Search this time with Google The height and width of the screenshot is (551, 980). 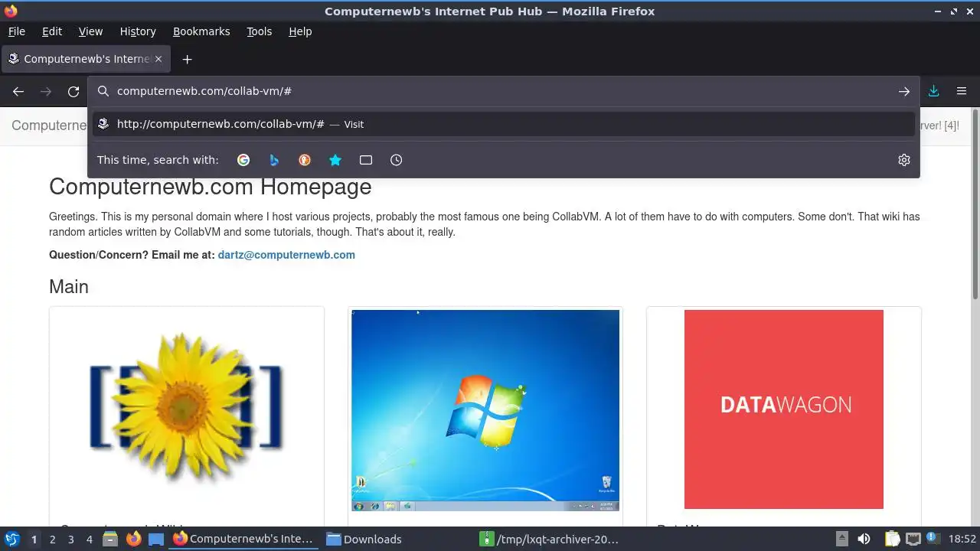click(x=243, y=160)
